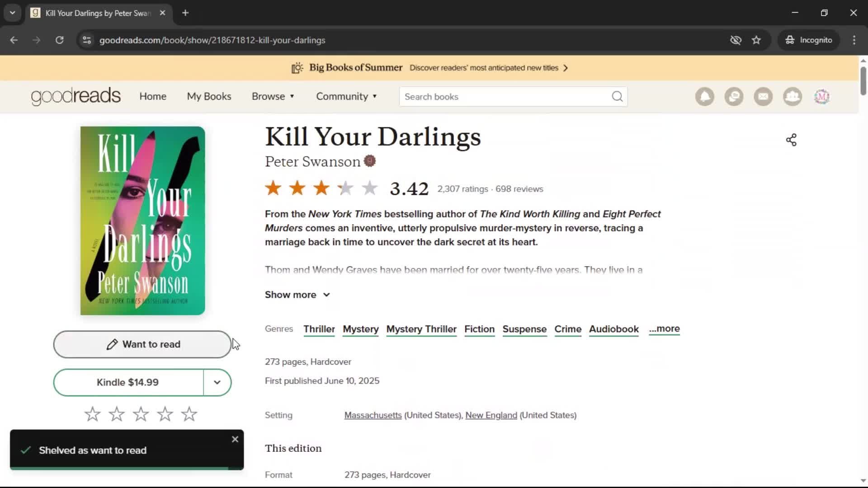Open the New England setting link

(491, 415)
